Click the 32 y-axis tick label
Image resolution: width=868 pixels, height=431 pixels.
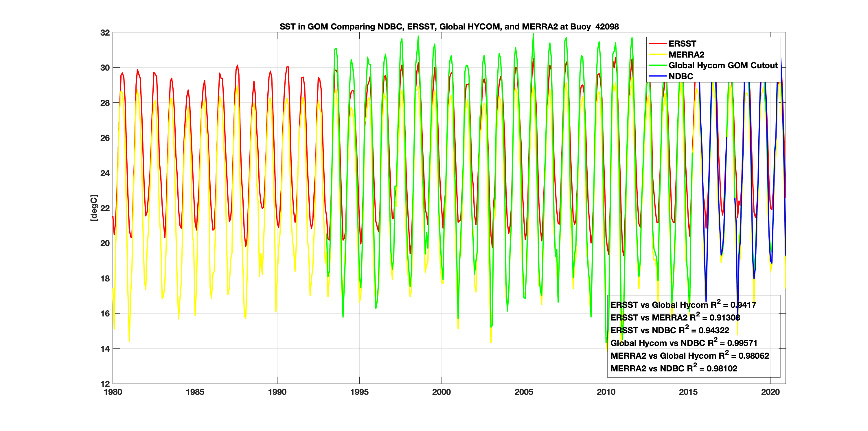coord(105,33)
